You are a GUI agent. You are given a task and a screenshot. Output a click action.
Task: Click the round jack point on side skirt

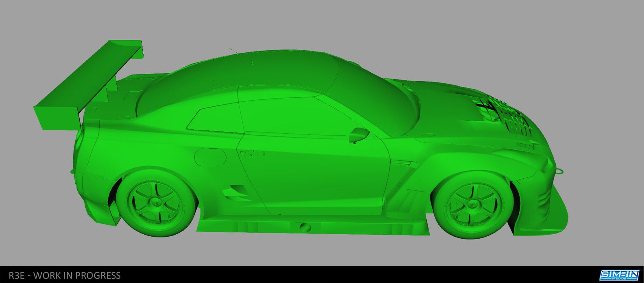(x=305, y=227)
